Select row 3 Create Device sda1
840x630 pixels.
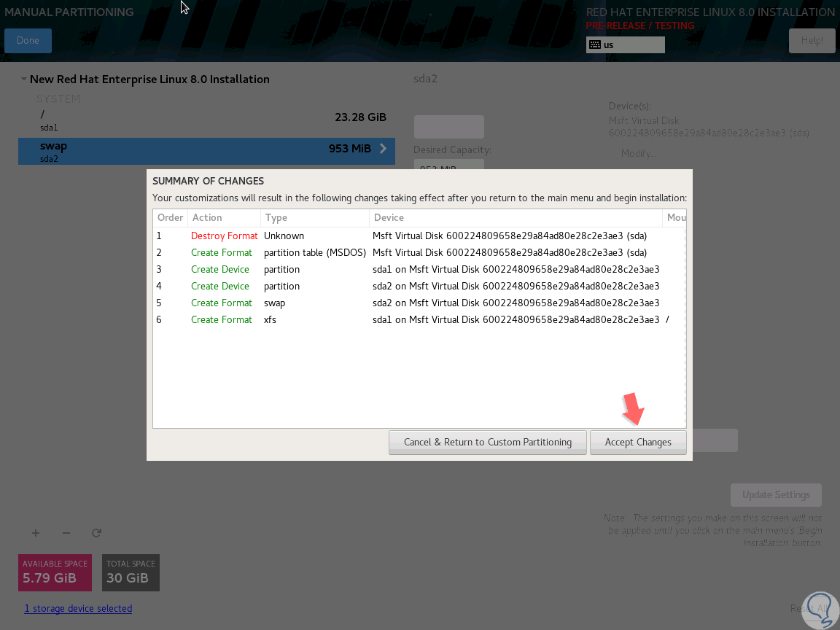coord(419,270)
